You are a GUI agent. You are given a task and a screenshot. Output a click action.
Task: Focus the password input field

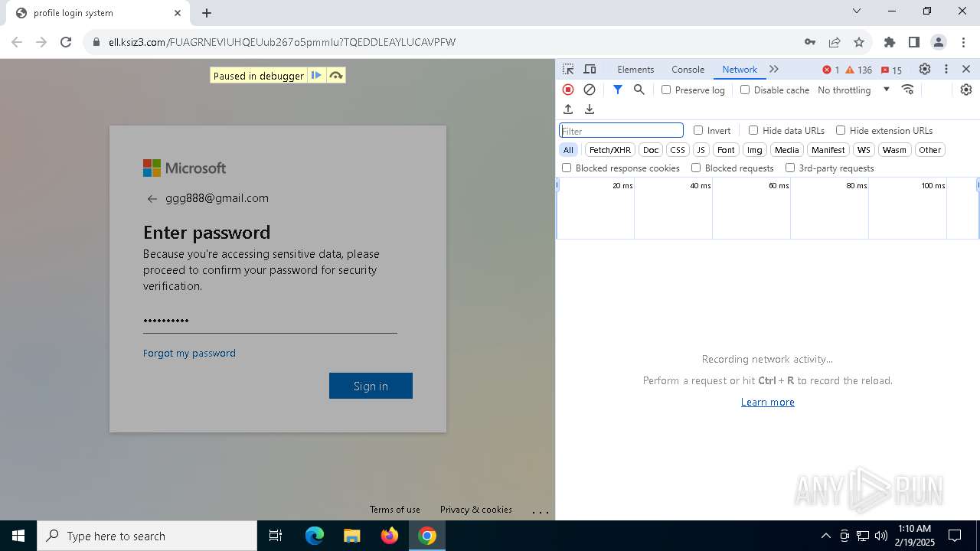(269, 320)
